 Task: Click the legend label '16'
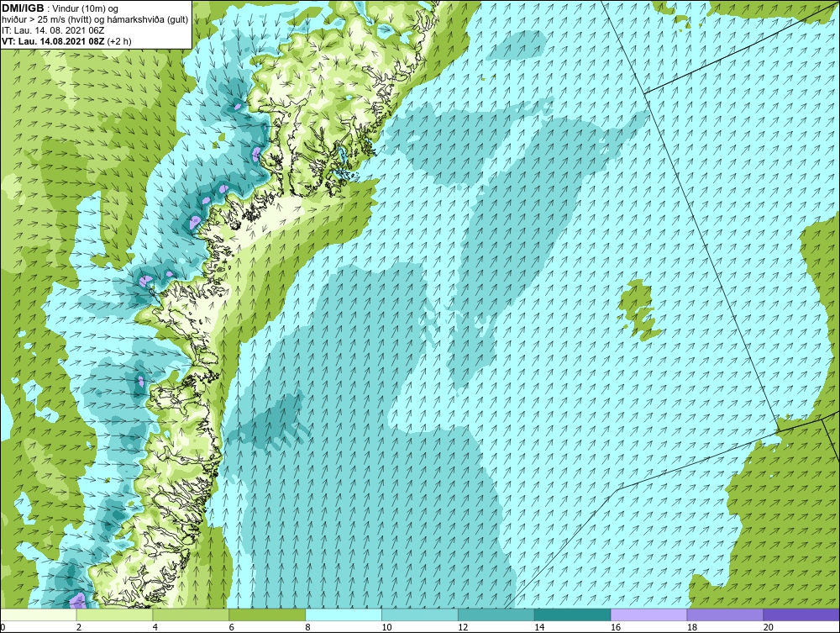616,627
